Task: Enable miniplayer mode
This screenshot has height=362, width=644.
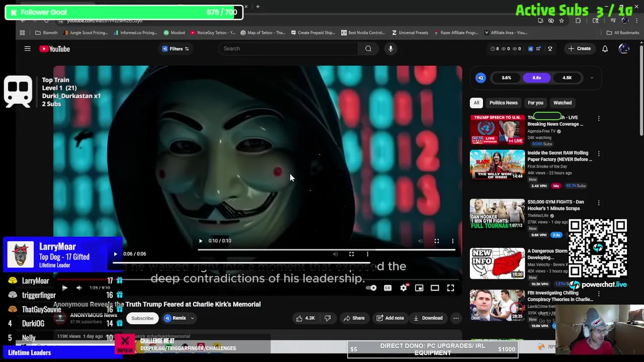Action: click(x=419, y=288)
